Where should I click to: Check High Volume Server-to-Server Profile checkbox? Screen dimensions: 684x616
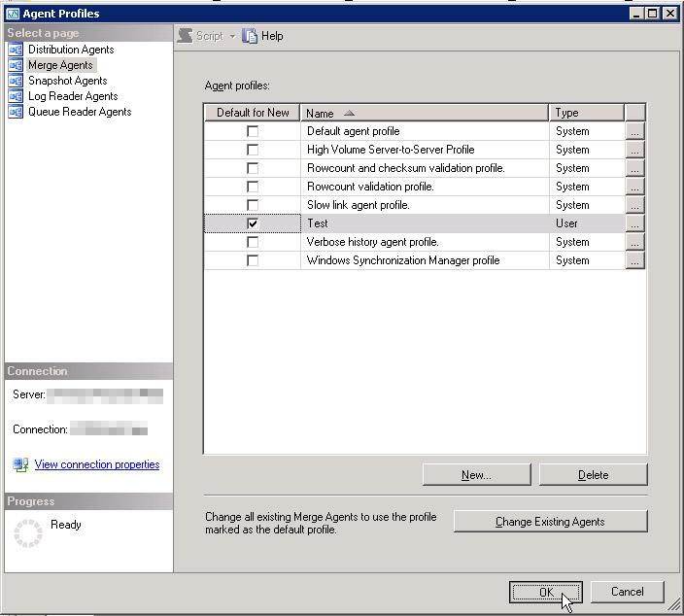253,150
